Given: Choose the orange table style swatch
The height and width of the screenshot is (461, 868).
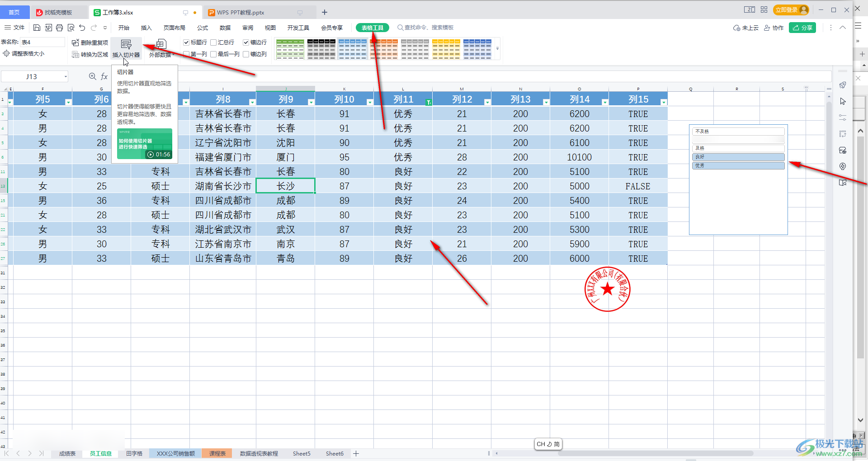Looking at the screenshot, I should pyautogui.click(x=384, y=48).
